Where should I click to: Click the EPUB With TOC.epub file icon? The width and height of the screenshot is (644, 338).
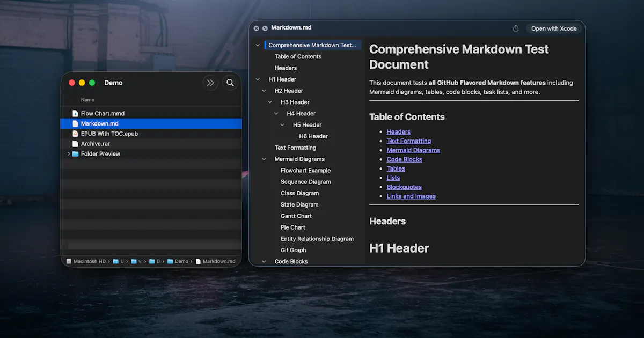[76, 134]
